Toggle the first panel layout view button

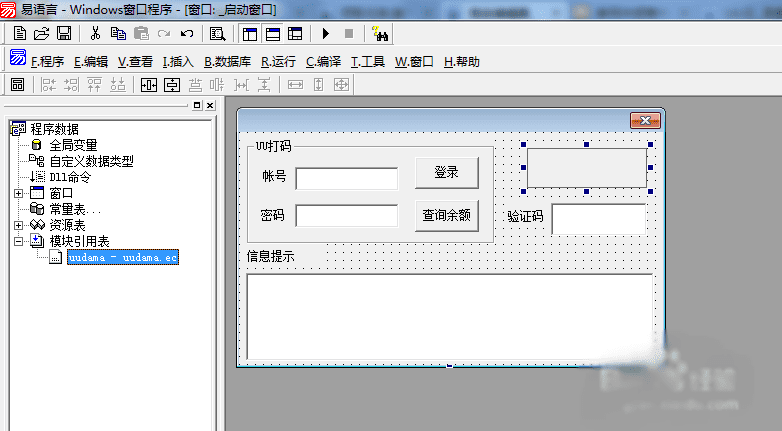(249, 33)
